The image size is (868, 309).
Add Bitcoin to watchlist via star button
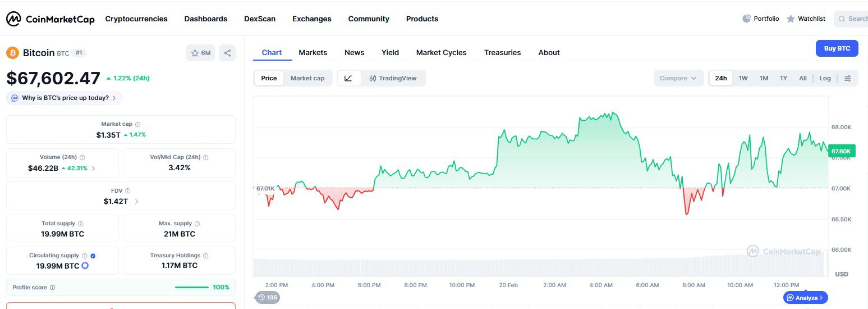click(200, 53)
